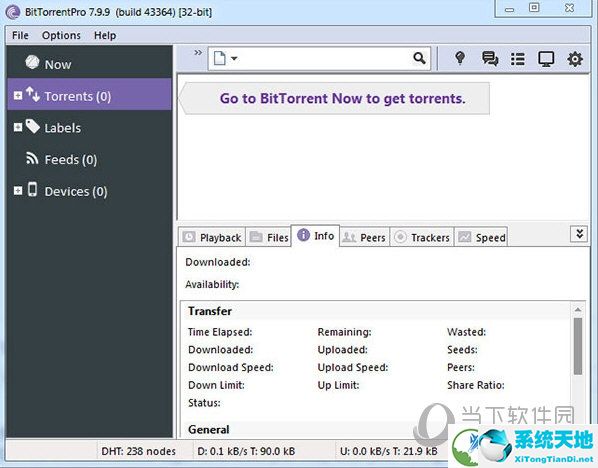Expand the Devices tree node
Image resolution: width=598 pixels, height=468 pixels.
18,190
